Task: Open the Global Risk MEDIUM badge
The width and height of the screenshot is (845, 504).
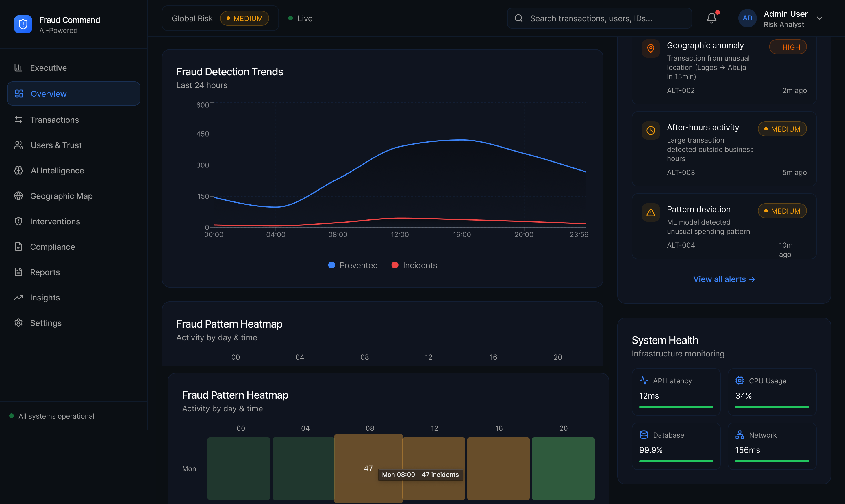Action: click(x=244, y=18)
